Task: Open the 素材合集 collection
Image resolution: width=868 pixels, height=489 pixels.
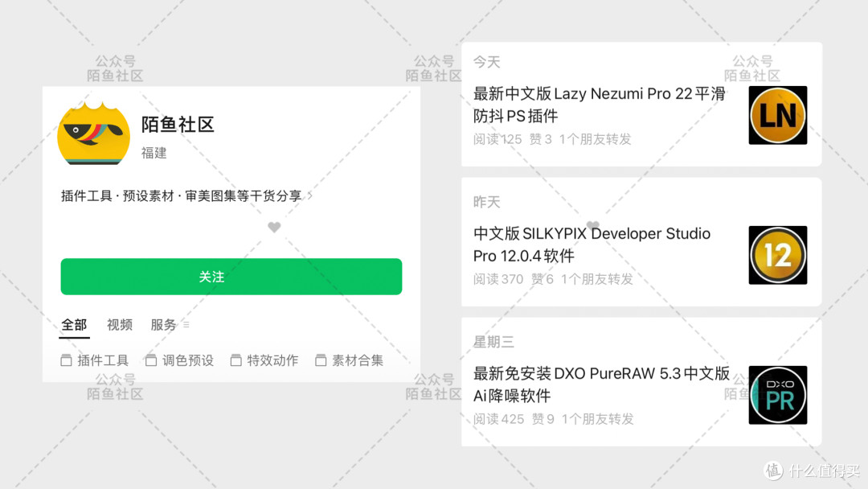Action: coord(349,360)
